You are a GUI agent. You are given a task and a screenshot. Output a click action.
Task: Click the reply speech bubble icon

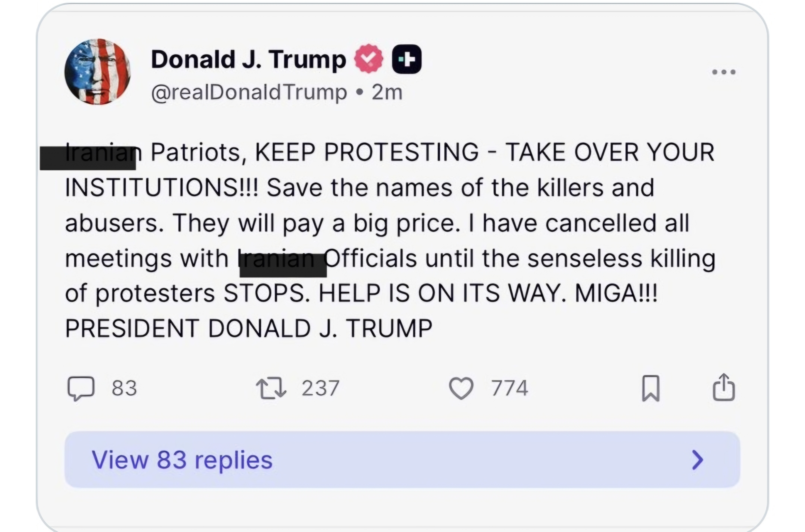point(81,388)
